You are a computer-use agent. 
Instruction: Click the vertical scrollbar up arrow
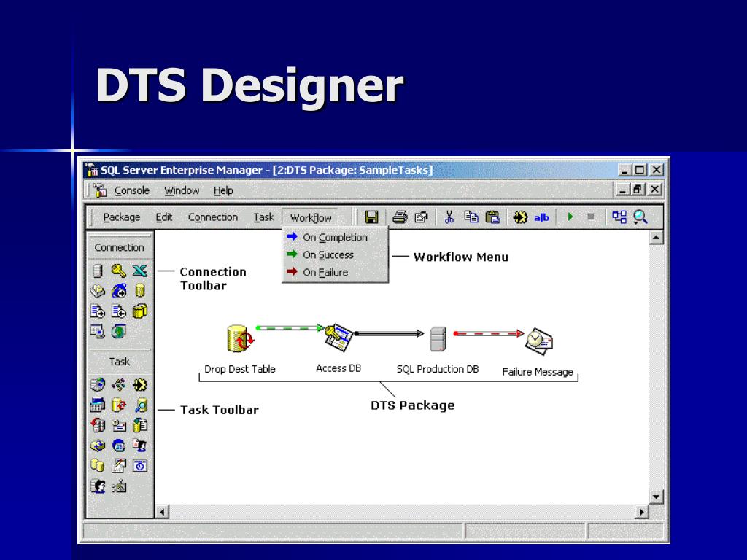(656, 237)
